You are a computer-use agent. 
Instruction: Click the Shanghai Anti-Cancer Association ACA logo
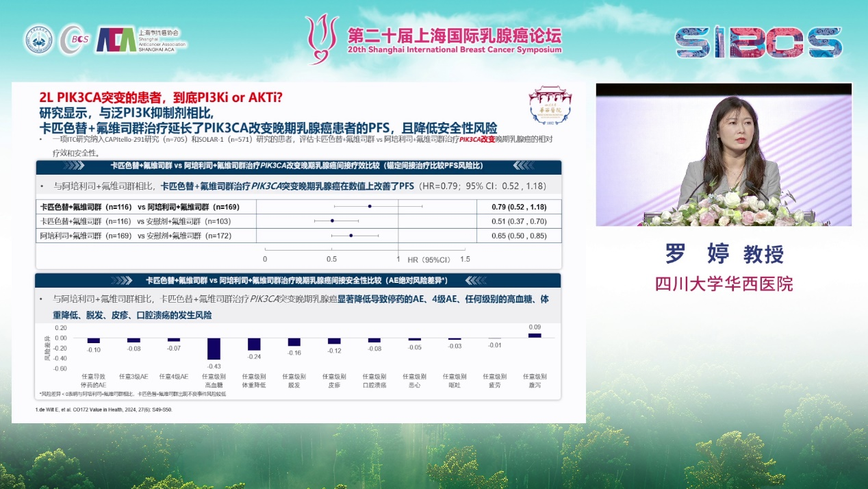141,40
